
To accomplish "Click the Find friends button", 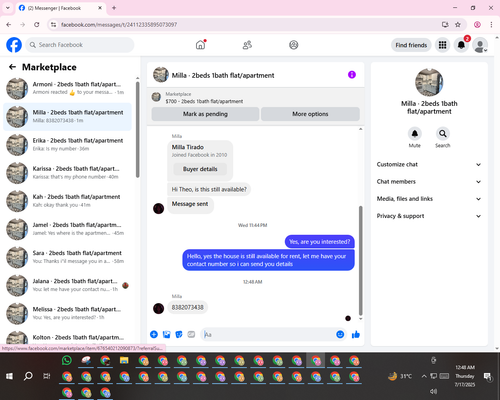I will tap(411, 45).
